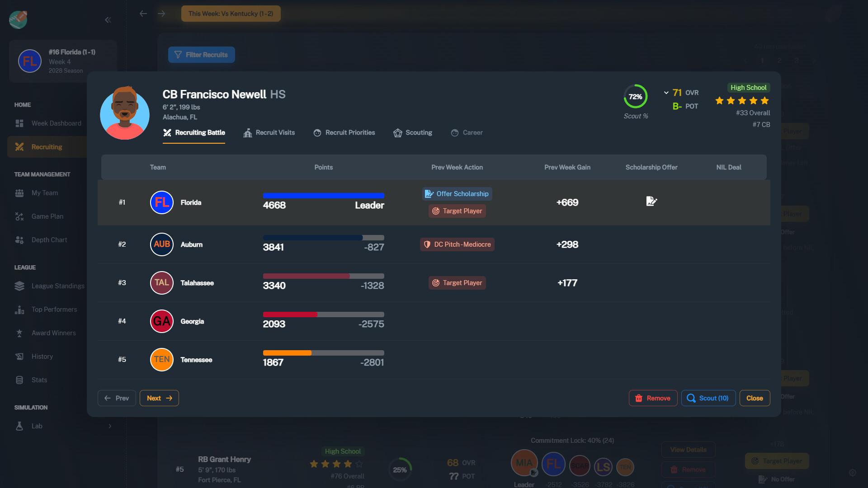Expand the 71 OVR ratings chevron
The image size is (868, 488).
666,93
